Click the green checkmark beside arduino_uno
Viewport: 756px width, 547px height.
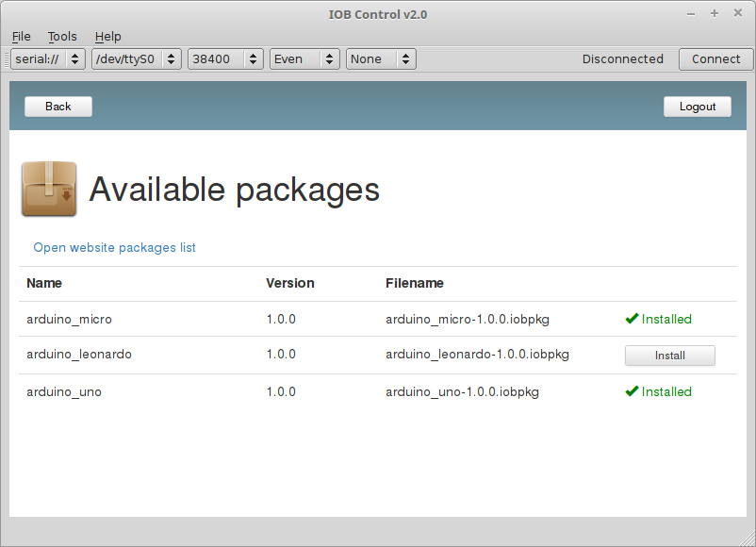[632, 391]
